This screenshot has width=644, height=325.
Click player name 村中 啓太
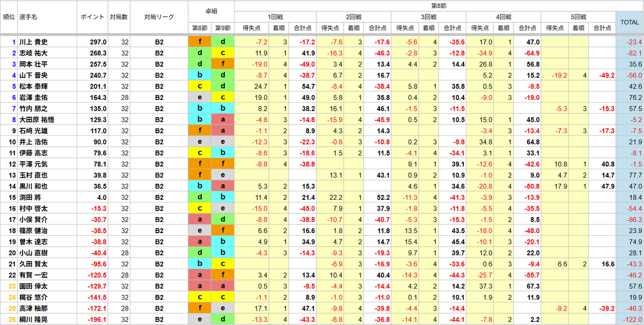point(33,208)
